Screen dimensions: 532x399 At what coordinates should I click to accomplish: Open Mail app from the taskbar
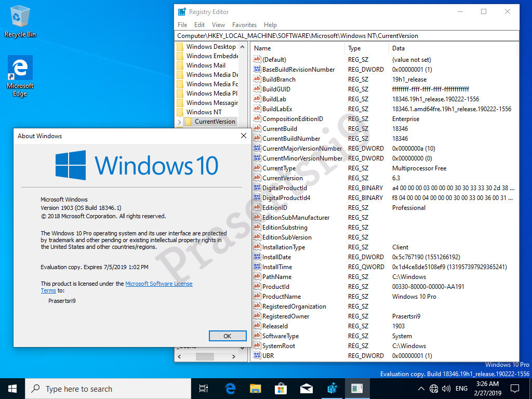pos(307,389)
